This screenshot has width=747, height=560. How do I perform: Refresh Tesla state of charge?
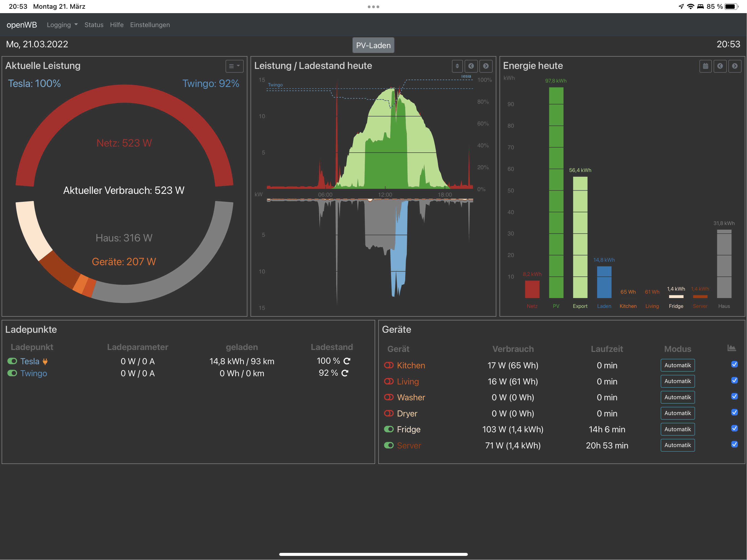(x=347, y=361)
